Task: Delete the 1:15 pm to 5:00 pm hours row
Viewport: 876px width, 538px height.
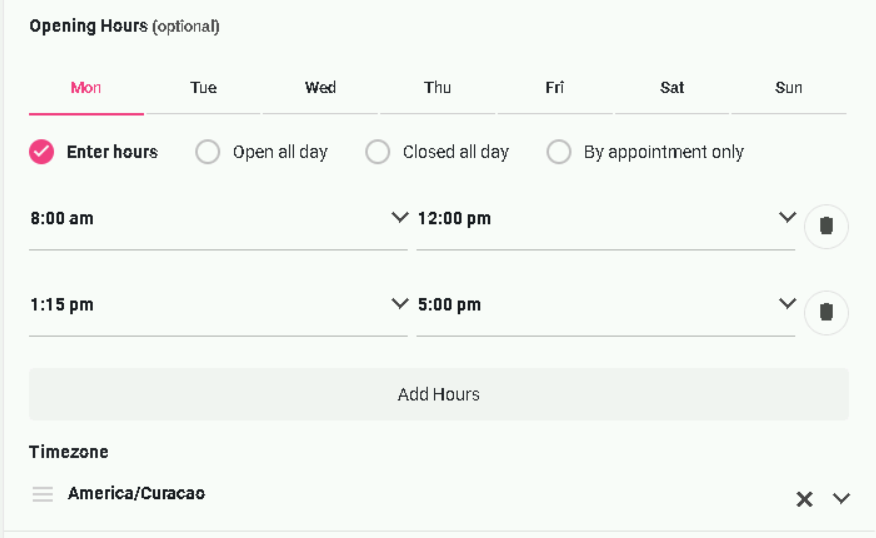Action: (826, 312)
